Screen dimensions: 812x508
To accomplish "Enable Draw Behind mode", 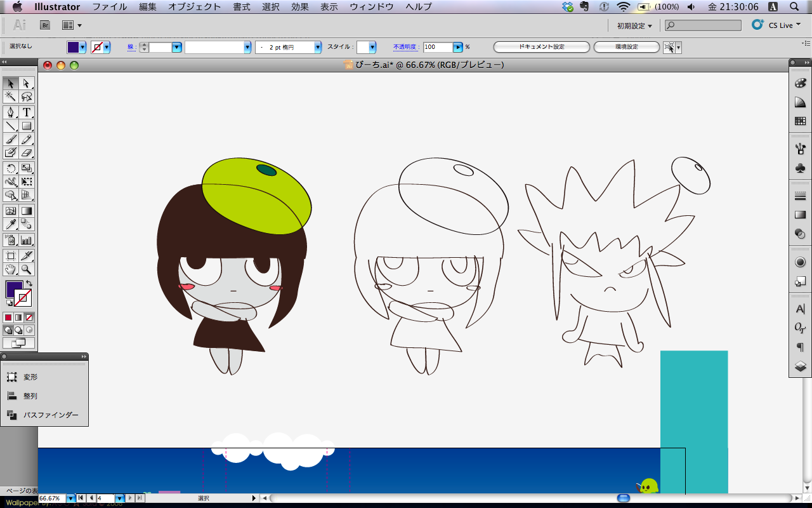I will (18, 330).
